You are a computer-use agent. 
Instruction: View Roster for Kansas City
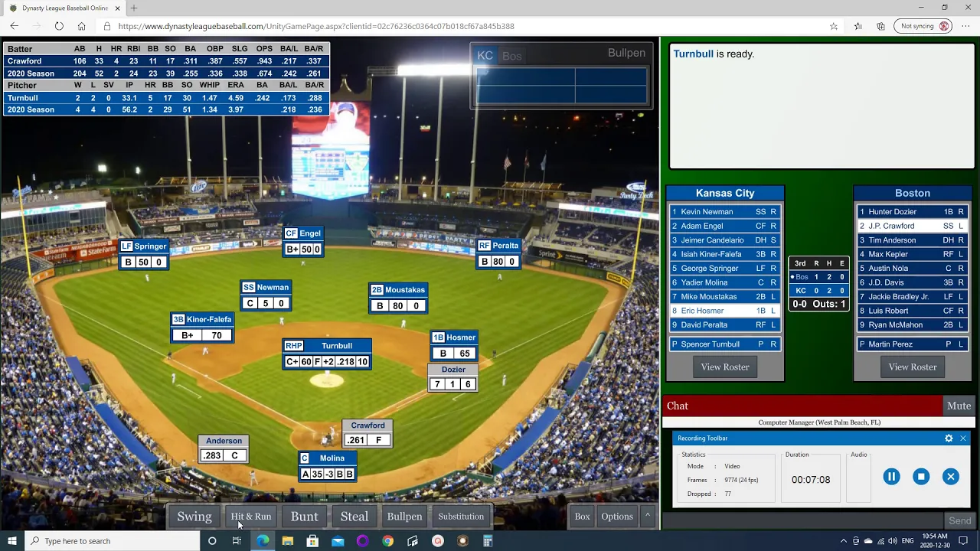coord(725,367)
